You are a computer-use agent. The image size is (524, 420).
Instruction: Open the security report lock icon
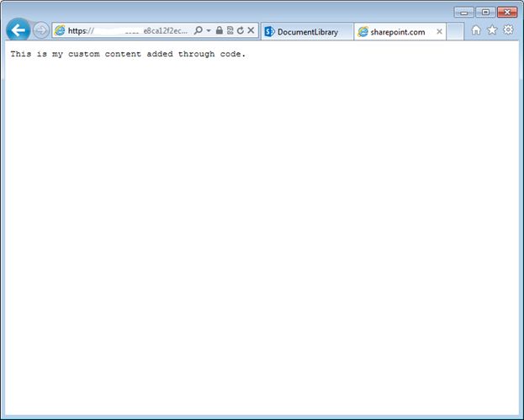point(220,30)
